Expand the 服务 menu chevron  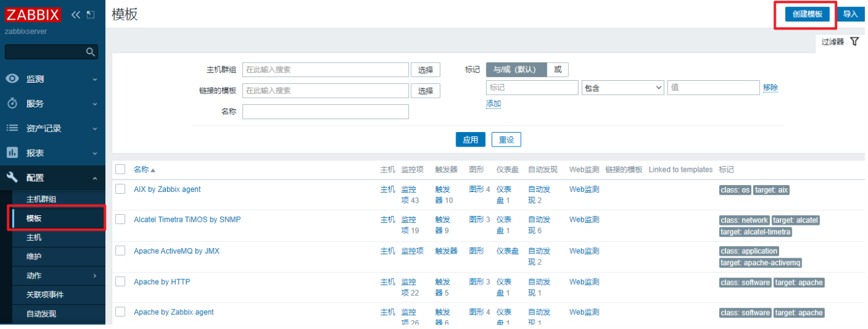coord(95,104)
